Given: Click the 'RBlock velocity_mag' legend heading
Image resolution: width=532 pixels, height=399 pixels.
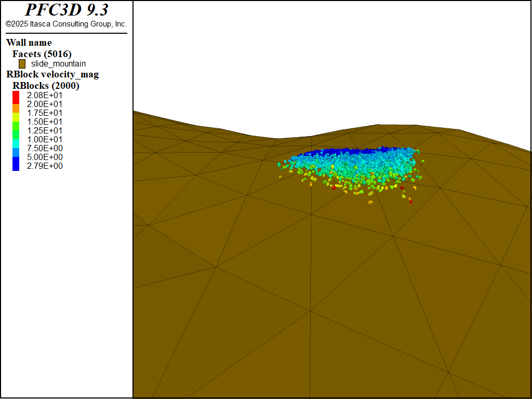Looking at the screenshot, I should tap(52, 74).
